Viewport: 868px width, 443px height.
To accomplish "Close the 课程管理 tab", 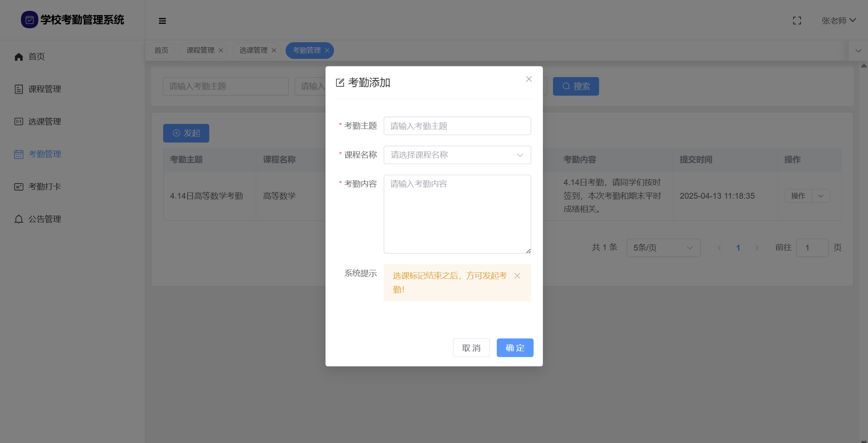I will click(x=221, y=50).
